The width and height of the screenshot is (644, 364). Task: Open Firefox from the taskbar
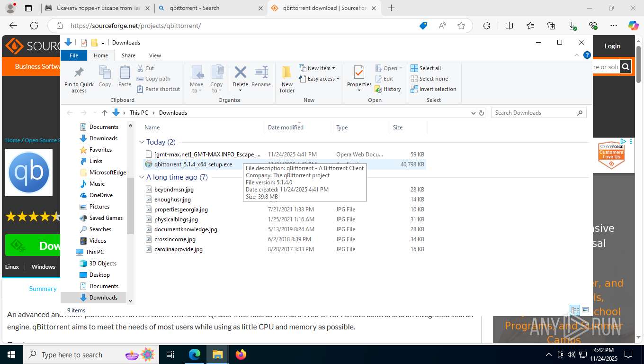[x=241, y=355]
